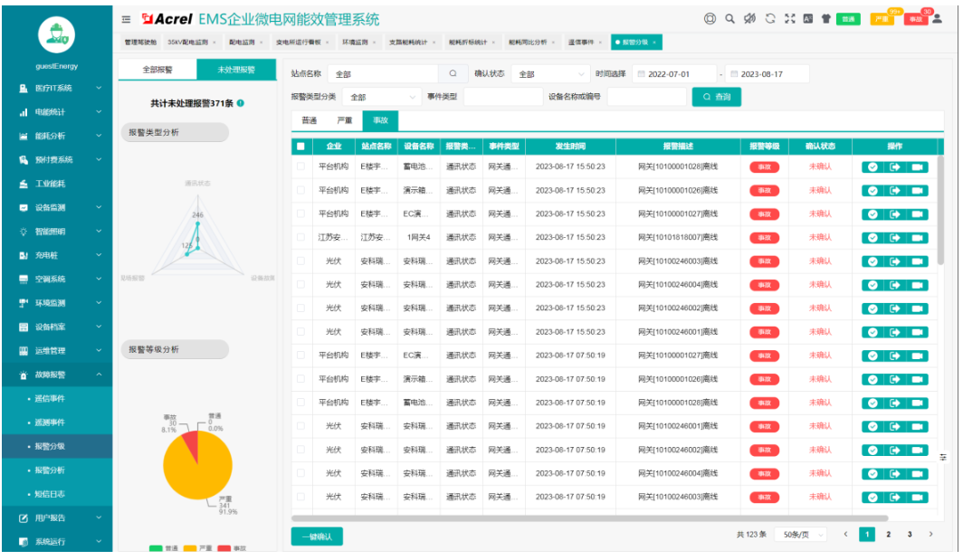Check the row for 网关[10100246003]离线 at 15:50:23

(300, 261)
